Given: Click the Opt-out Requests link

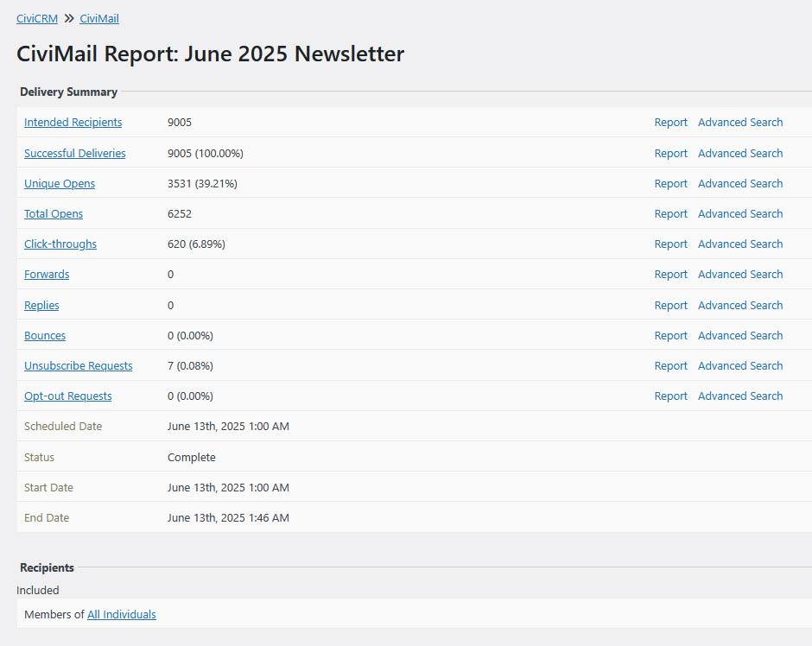Looking at the screenshot, I should tap(67, 396).
